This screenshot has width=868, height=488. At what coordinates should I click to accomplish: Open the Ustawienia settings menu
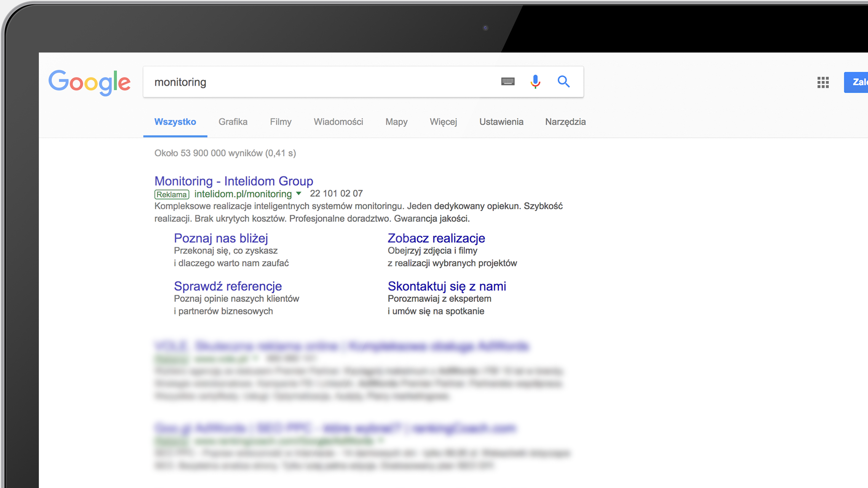coord(501,122)
